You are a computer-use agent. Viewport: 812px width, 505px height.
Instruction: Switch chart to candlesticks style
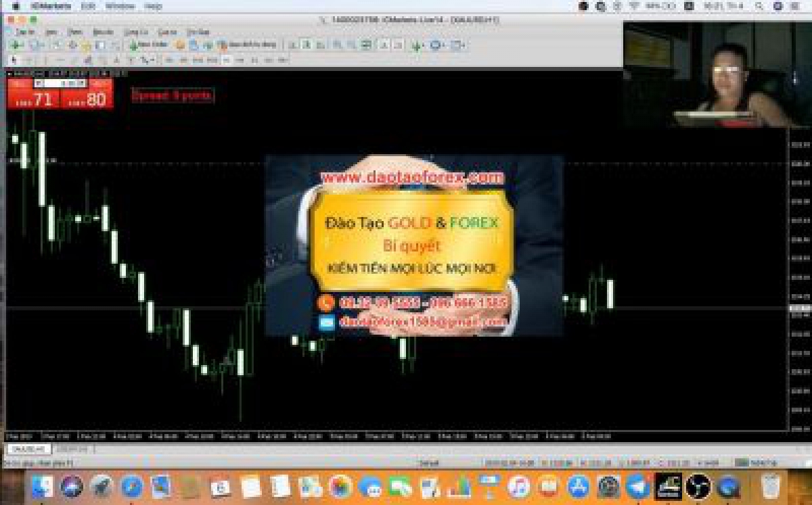306,45
